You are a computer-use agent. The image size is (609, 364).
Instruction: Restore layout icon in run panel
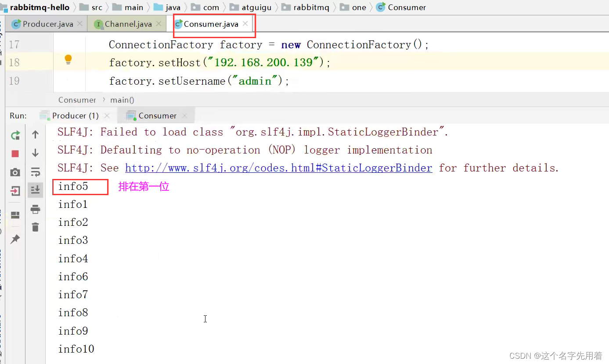pos(15,215)
